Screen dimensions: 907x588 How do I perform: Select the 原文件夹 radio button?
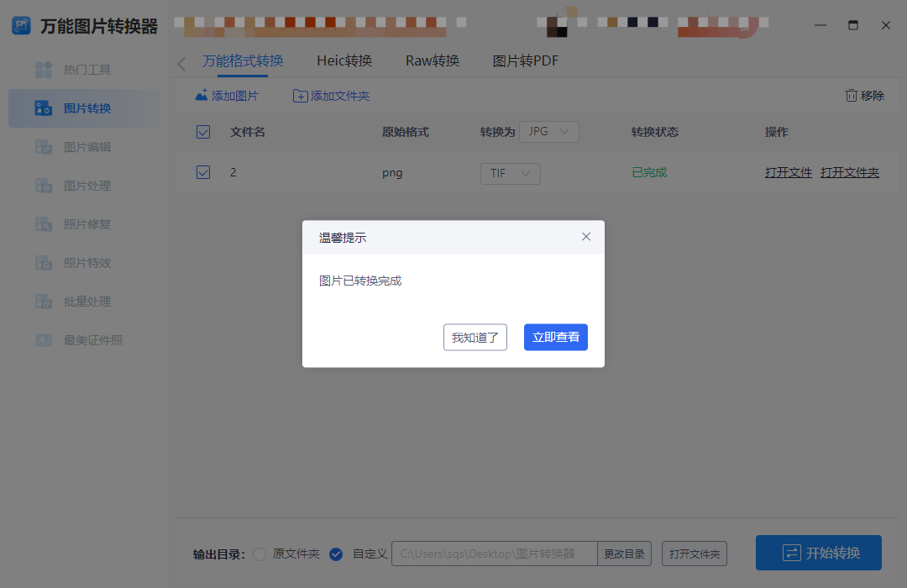pyautogui.click(x=260, y=554)
